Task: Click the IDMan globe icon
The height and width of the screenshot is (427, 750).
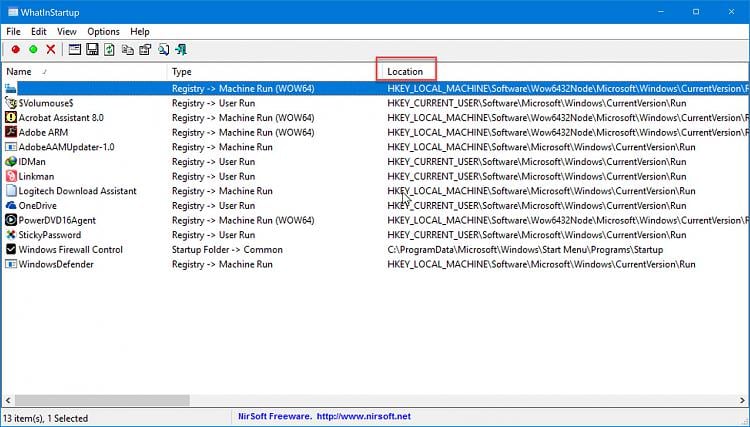Action: 11,162
